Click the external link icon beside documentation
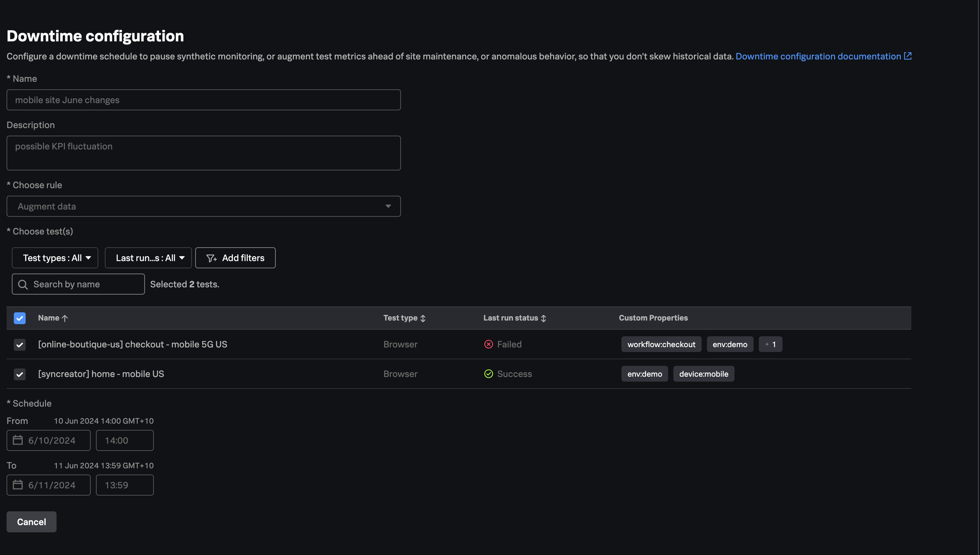Image resolution: width=980 pixels, height=555 pixels. pyautogui.click(x=907, y=56)
